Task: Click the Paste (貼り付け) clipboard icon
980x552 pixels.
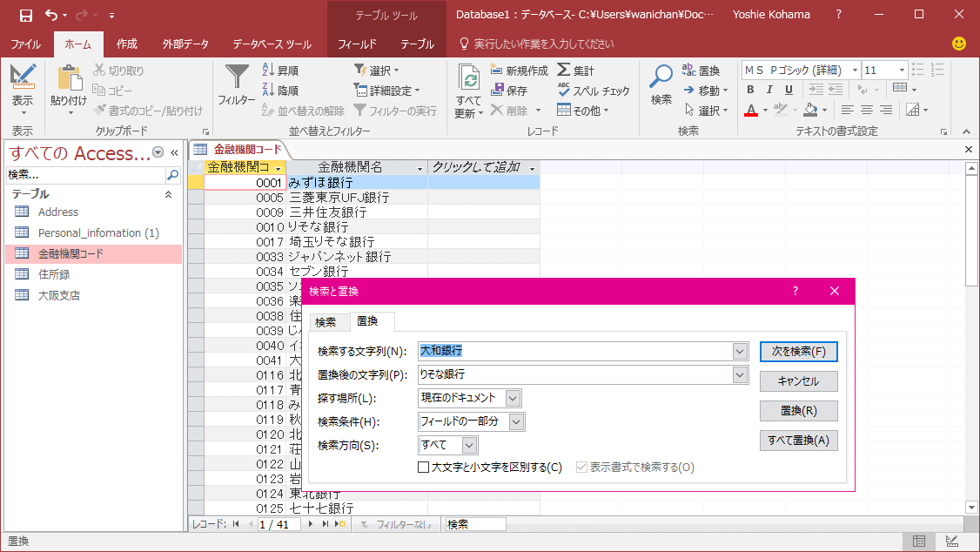Action: [x=69, y=77]
